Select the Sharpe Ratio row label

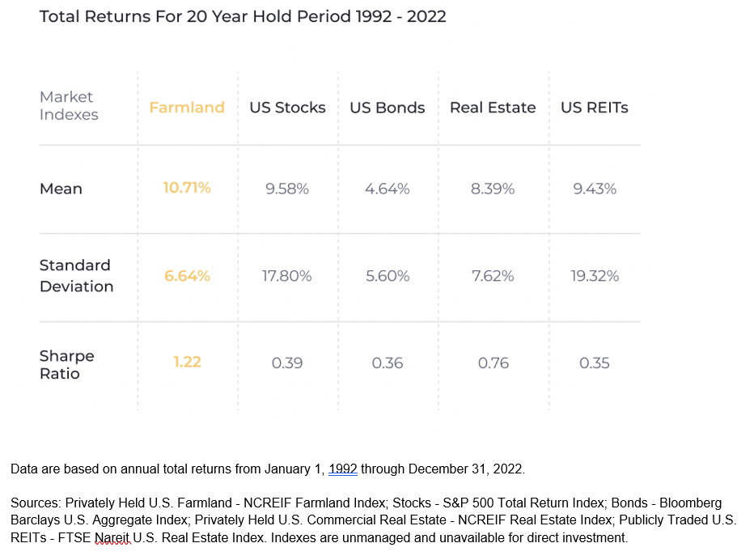pos(67,365)
